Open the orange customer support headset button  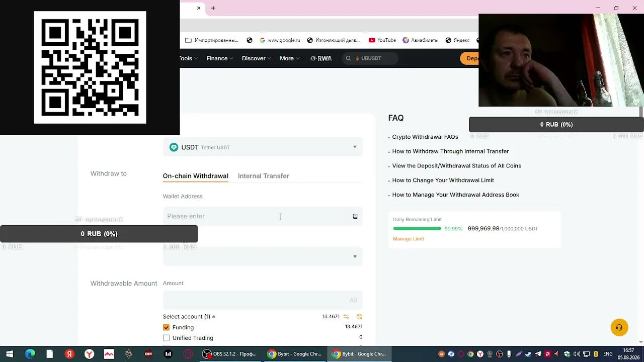click(619, 327)
